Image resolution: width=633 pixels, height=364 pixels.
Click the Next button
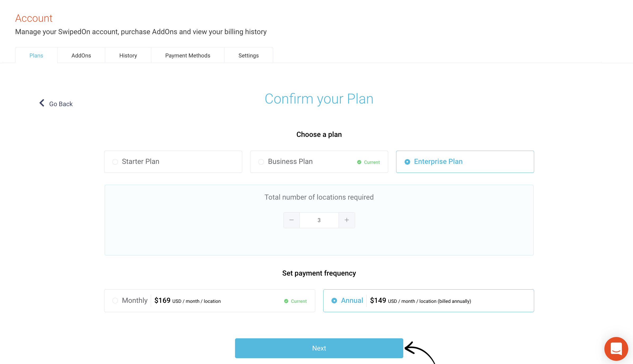[319, 348]
